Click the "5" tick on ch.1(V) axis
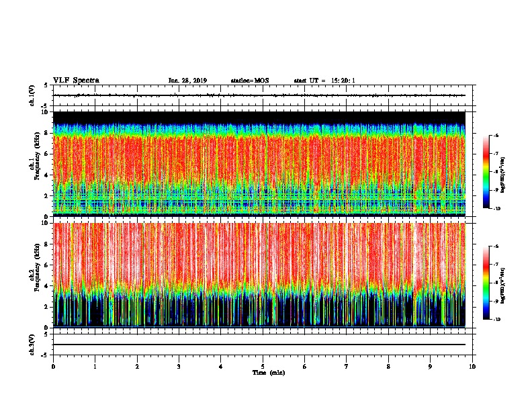The image size is (532, 411). click(46, 85)
